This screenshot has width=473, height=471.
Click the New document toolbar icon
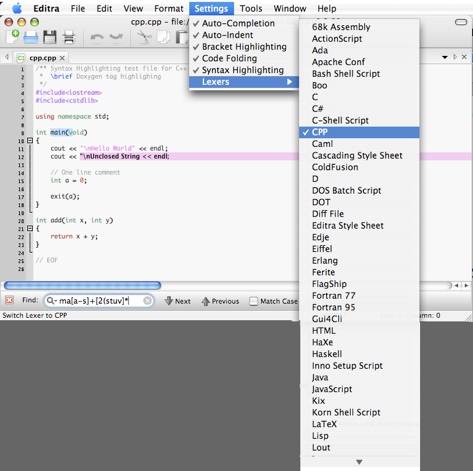tap(13, 37)
